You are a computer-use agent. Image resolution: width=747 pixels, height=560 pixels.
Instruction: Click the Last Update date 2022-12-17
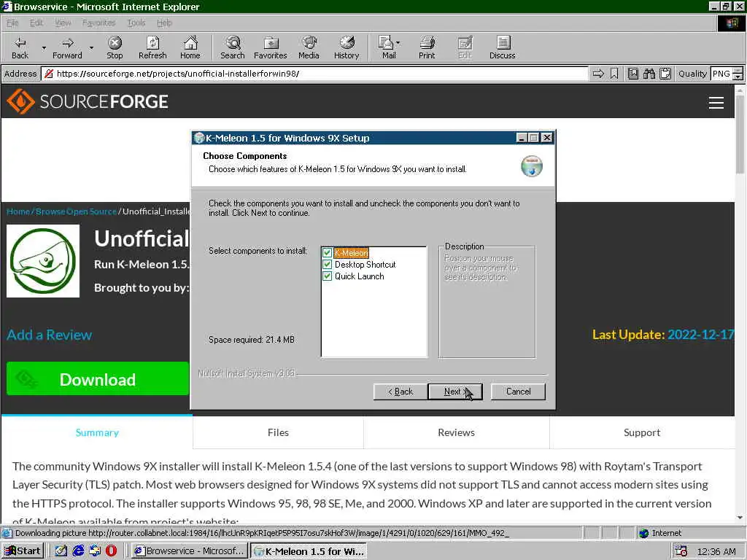click(x=700, y=335)
